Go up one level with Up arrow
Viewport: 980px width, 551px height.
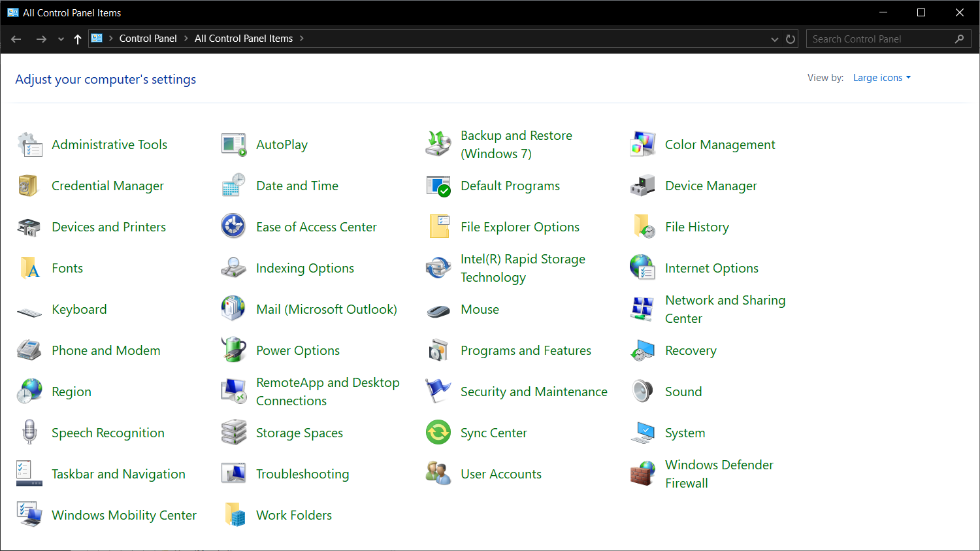[78, 39]
